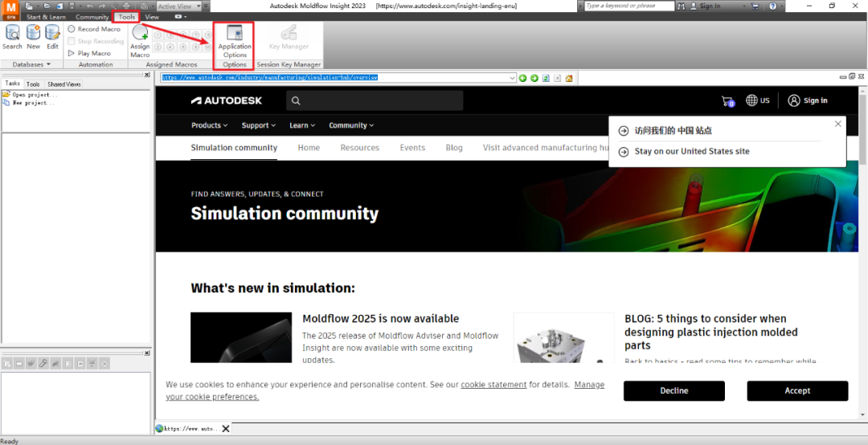The height and width of the screenshot is (445, 868).
Task: Open the View ribbon tab
Action: click(x=152, y=17)
